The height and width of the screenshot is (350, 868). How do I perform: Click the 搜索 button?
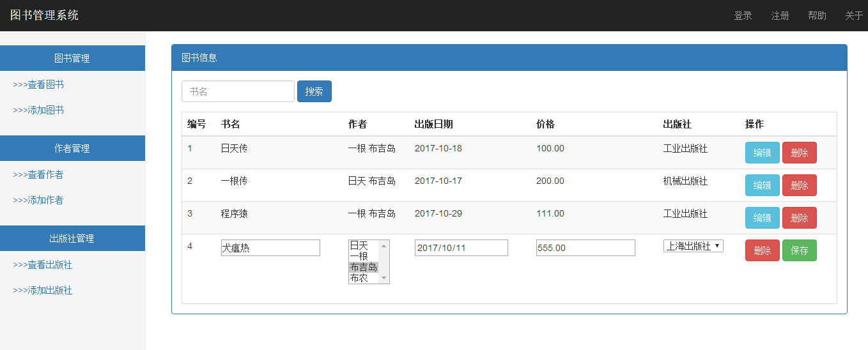[314, 91]
